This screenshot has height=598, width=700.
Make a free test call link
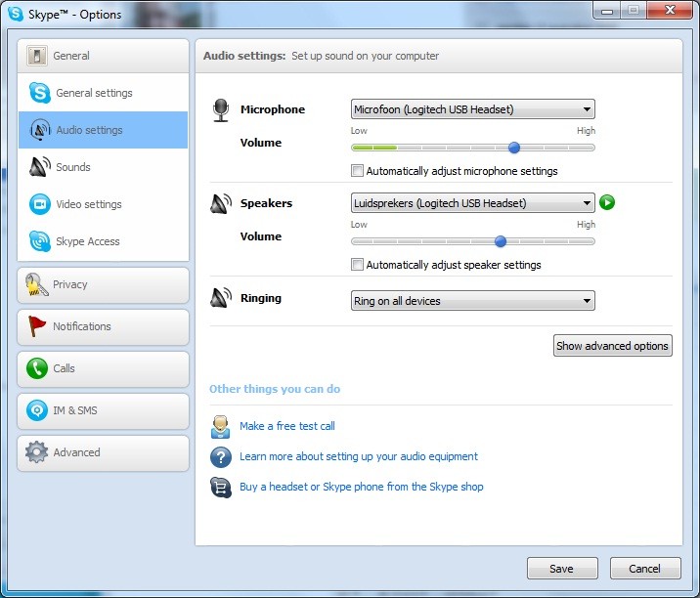287,426
